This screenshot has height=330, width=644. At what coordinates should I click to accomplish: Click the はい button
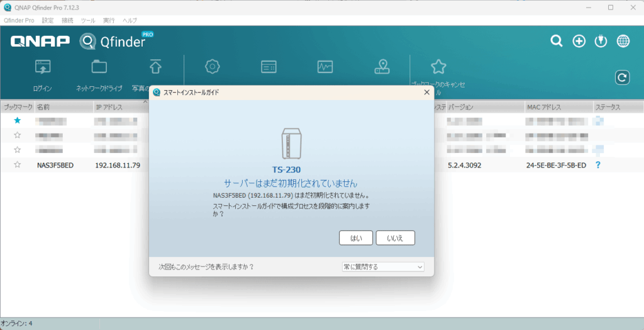point(356,238)
